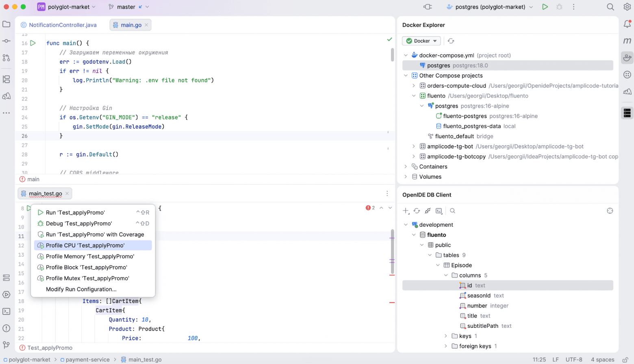Screen dimensions: 634x364
Task: Go to next error arrow in main_test.go
Action: [390, 208]
